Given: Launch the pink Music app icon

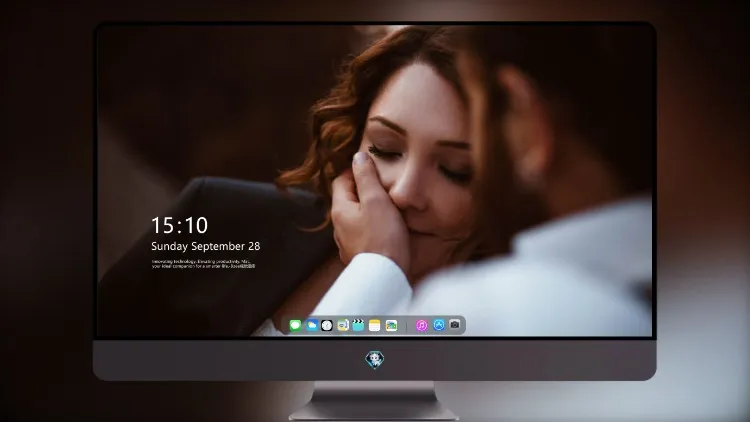Looking at the screenshot, I should coord(421,325).
